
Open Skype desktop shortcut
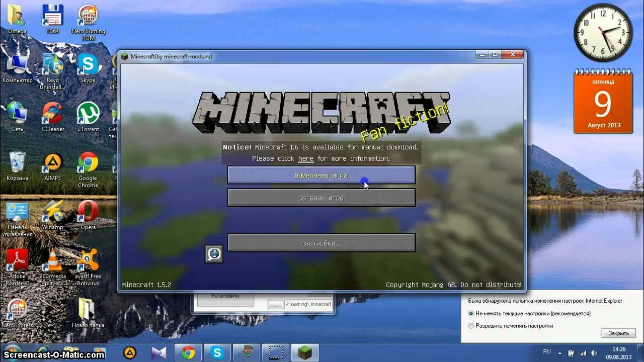click(x=88, y=68)
